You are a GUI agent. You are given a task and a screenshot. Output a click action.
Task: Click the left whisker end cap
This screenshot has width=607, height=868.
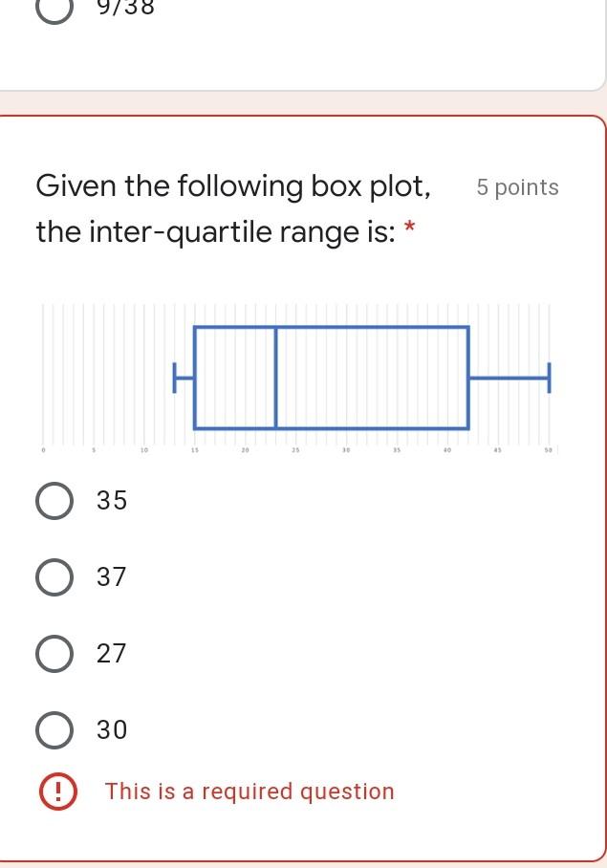point(175,378)
